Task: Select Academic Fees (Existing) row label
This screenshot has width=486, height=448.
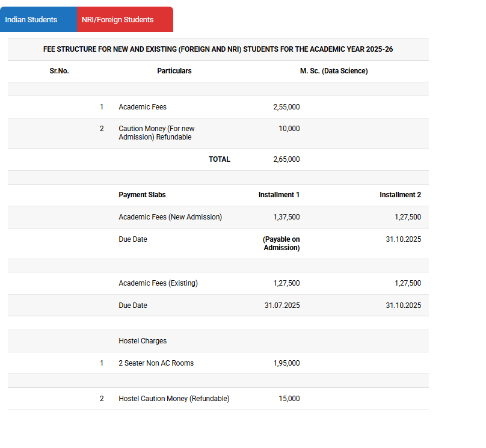Action: point(158,283)
